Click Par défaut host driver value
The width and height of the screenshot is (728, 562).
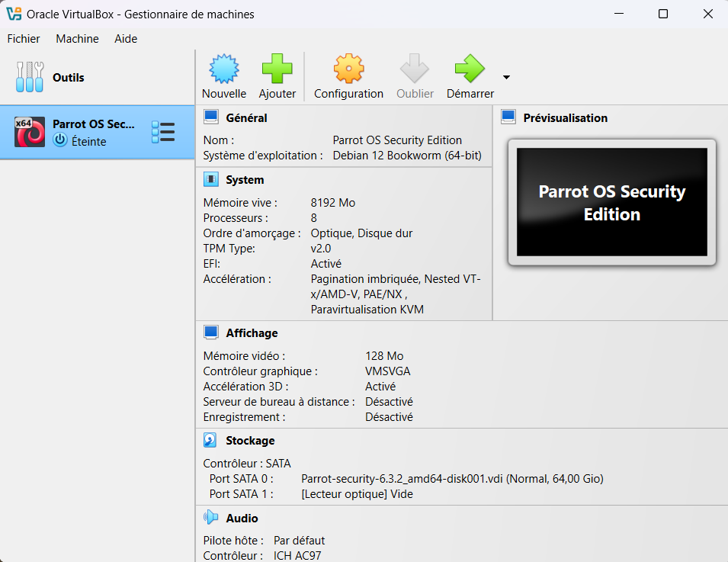pos(299,540)
